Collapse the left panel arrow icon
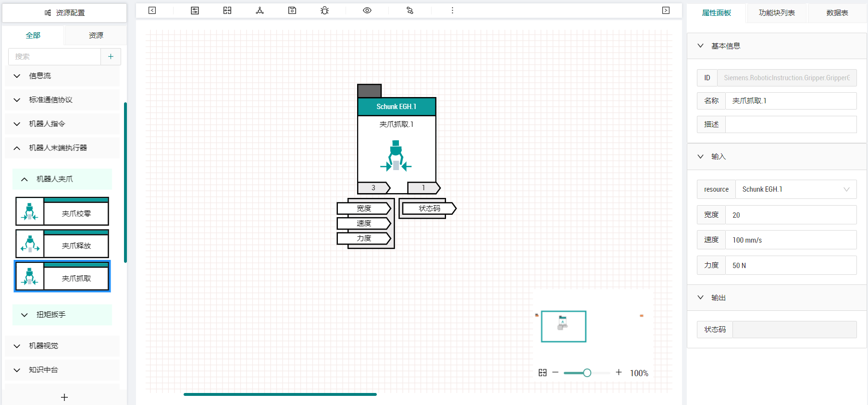Screen dimensions: 868x405 [152, 11]
